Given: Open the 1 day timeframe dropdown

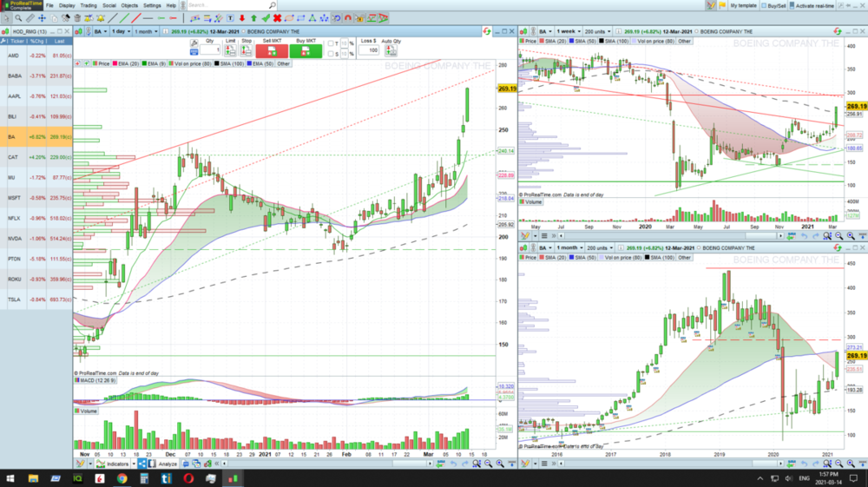Looking at the screenshot, I should click(122, 31).
